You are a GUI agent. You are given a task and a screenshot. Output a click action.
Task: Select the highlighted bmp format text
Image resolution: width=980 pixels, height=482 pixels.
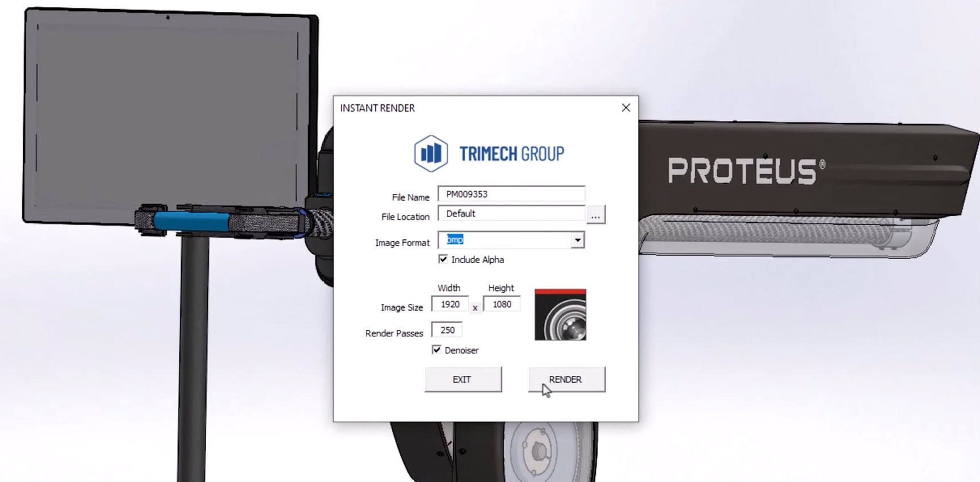coord(455,240)
